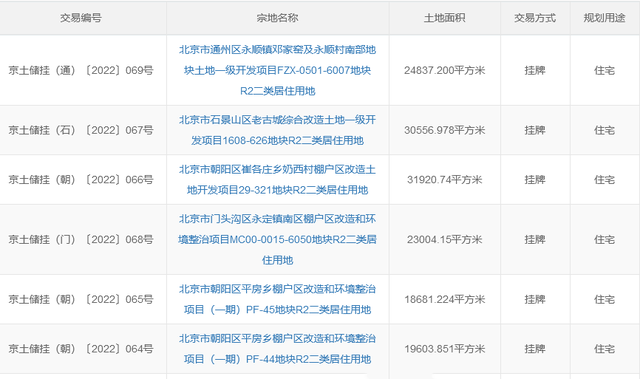Open the 朝阳区平房乡 PF-45地块 link

tap(278, 299)
